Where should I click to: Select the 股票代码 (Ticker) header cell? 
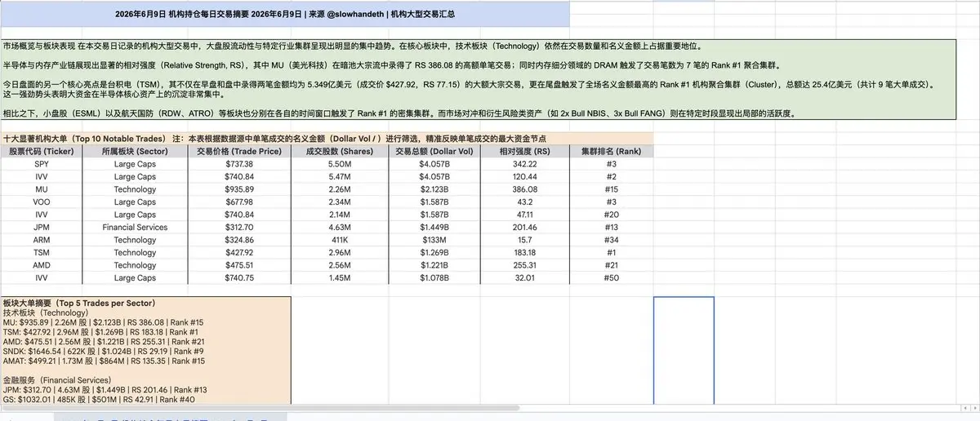[42, 152]
